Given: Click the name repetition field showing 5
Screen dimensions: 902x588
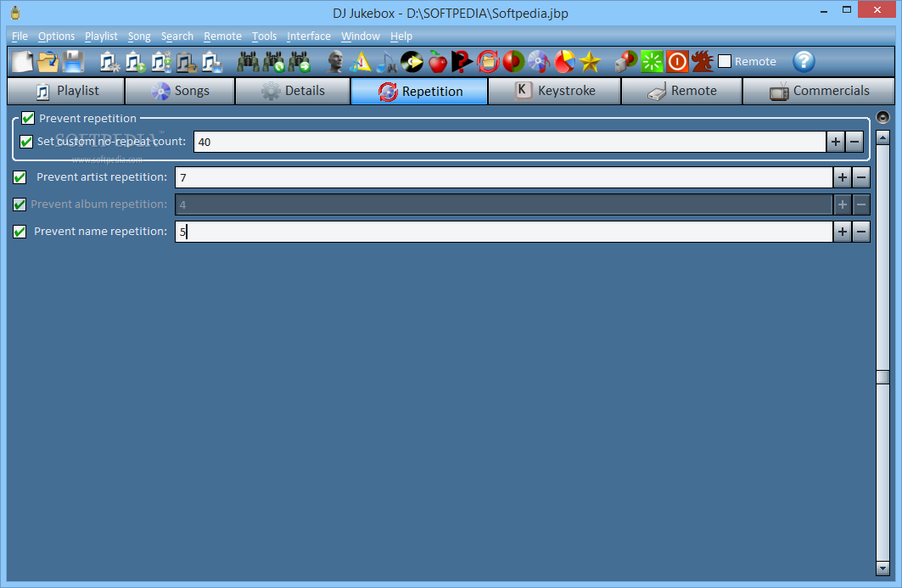Looking at the screenshot, I should 504,232.
